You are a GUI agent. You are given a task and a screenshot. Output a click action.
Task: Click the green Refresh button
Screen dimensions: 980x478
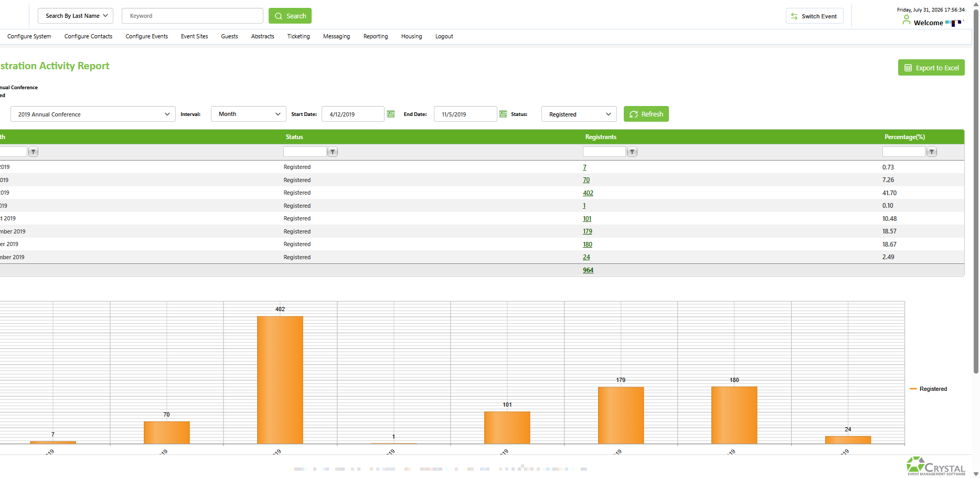pyautogui.click(x=646, y=114)
